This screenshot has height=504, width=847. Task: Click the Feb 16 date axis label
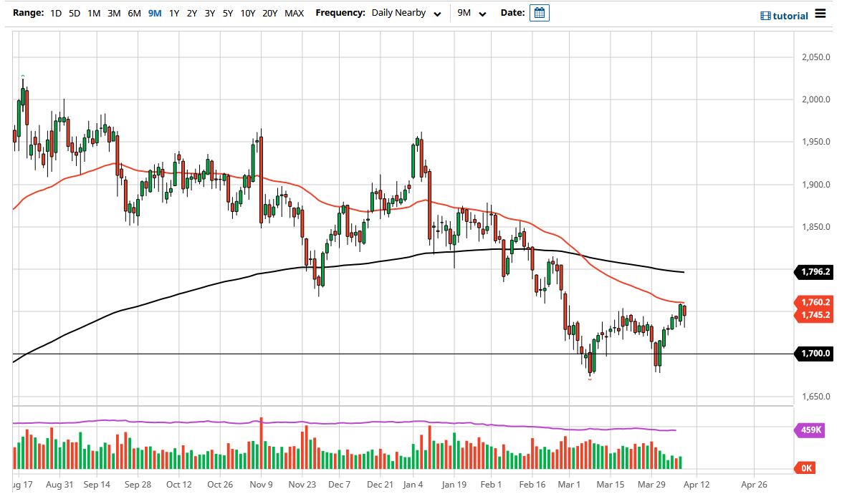tap(532, 485)
